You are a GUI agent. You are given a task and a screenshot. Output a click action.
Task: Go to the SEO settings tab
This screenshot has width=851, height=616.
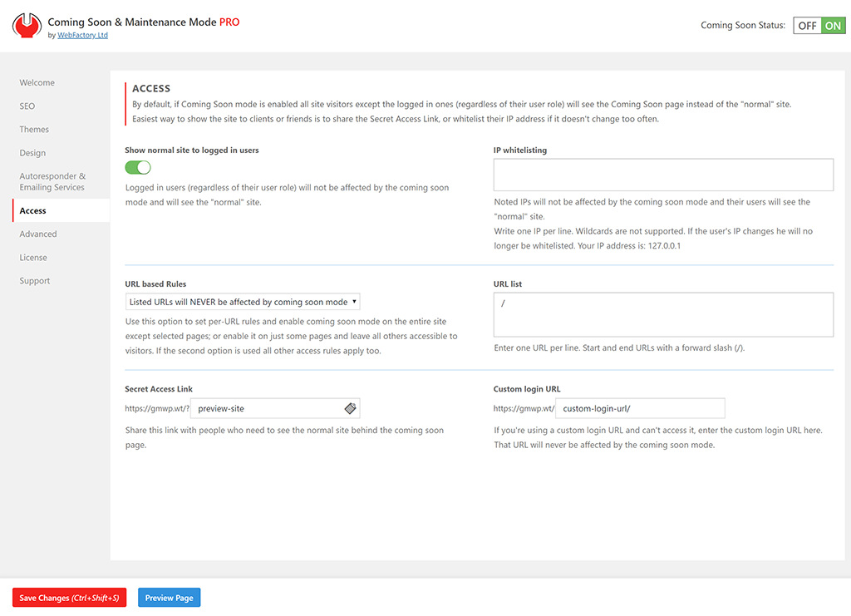(27, 106)
